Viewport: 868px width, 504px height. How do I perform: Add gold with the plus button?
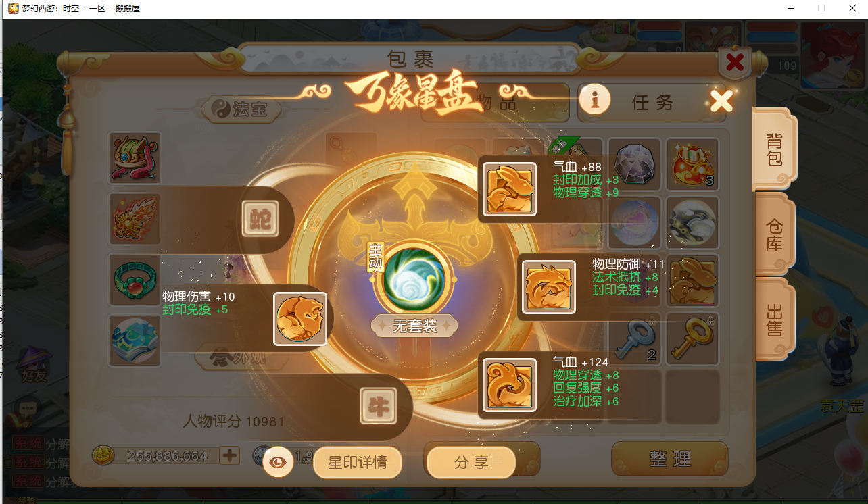[x=231, y=455]
